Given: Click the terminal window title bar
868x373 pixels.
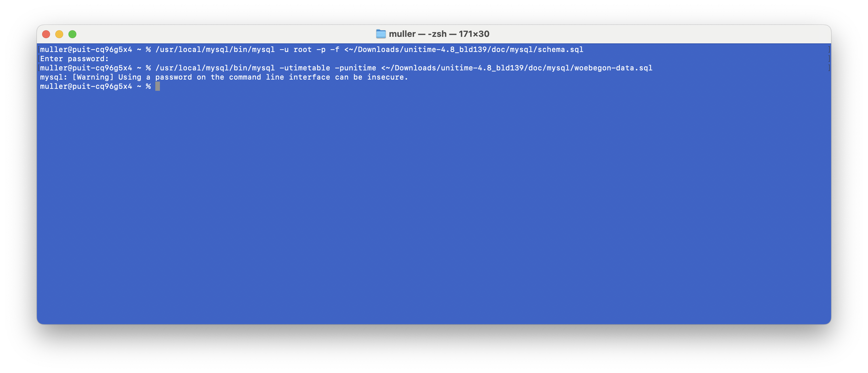Looking at the screenshot, I should pos(434,34).
